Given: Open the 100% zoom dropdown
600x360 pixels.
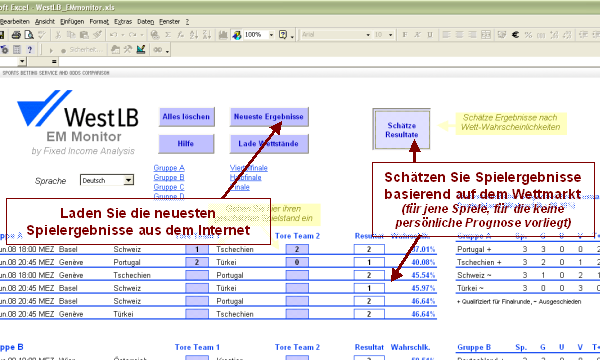Looking at the screenshot, I should point(271,35).
